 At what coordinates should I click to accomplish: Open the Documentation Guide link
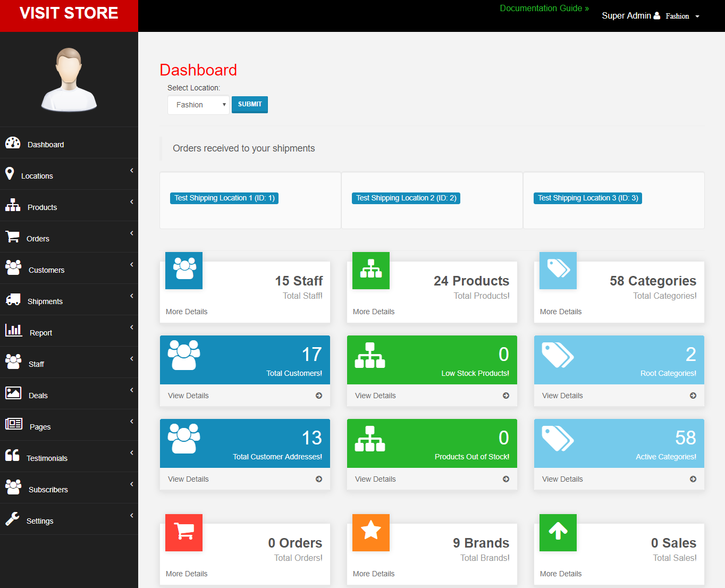[x=544, y=8]
